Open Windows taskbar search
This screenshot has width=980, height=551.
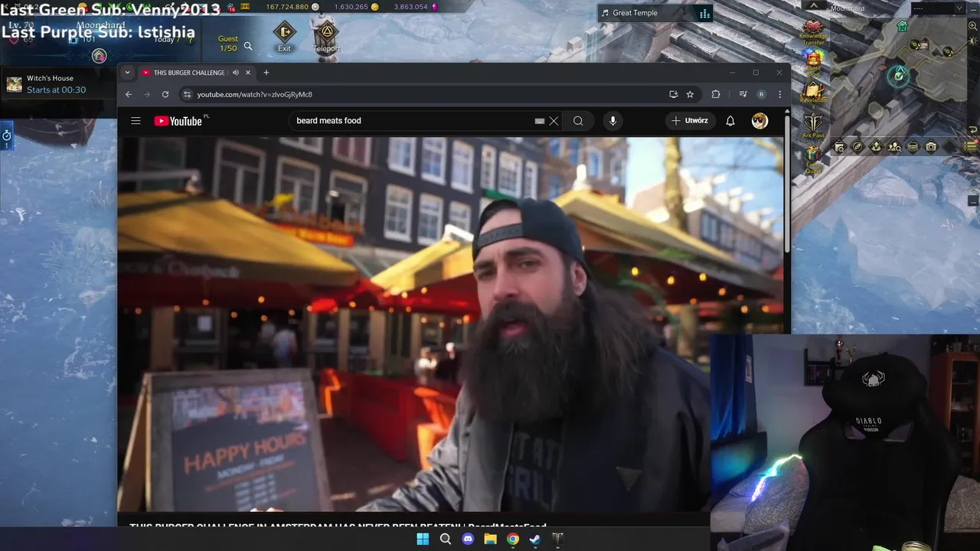[446, 539]
